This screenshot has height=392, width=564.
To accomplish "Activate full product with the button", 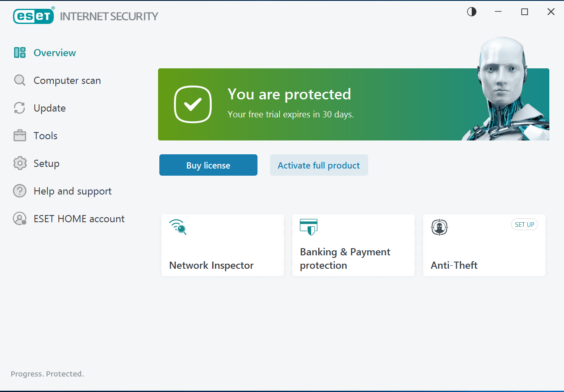I will (x=319, y=165).
